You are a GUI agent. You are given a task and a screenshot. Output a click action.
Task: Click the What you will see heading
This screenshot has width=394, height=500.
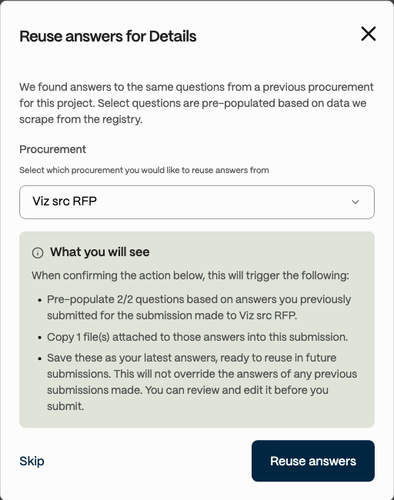pyautogui.click(x=100, y=252)
